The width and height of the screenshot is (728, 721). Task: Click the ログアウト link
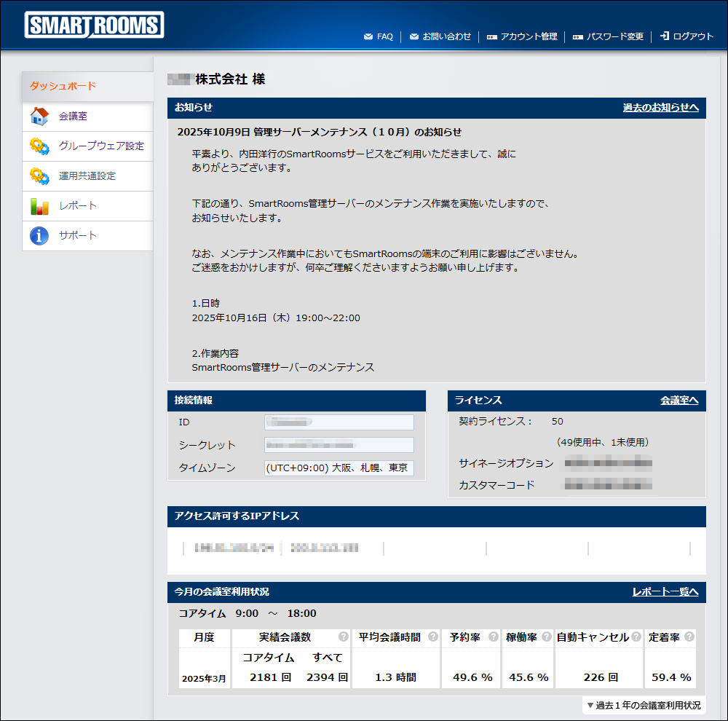click(687, 36)
